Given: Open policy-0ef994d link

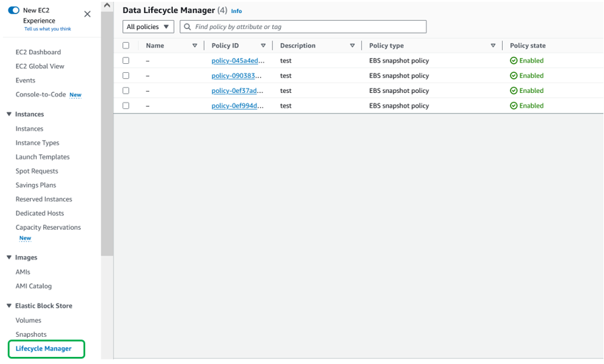Looking at the screenshot, I should (x=237, y=106).
